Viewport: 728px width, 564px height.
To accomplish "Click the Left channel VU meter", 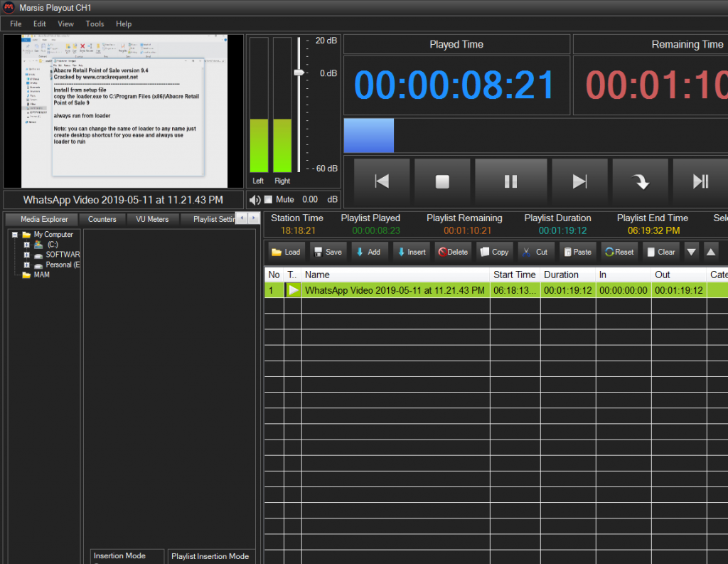I will pos(259,105).
